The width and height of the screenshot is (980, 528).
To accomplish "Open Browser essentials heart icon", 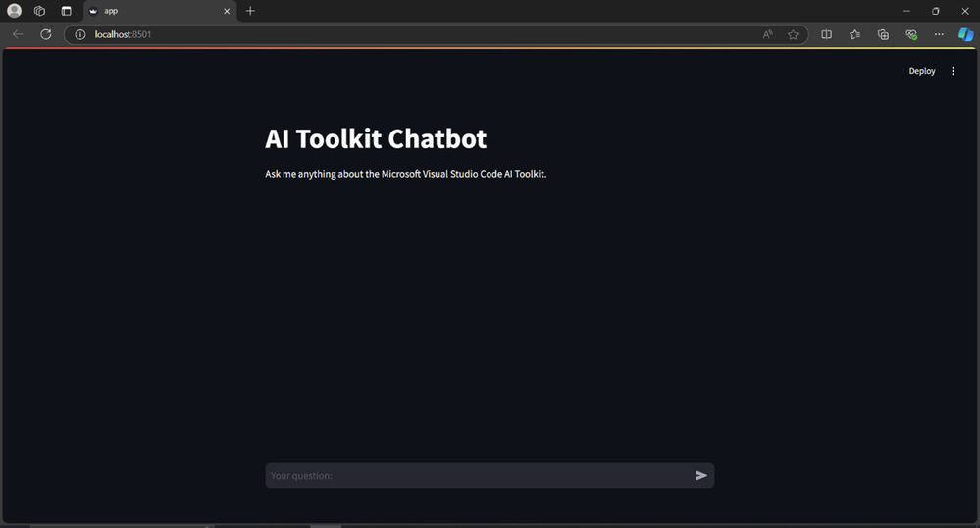I will 911,34.
